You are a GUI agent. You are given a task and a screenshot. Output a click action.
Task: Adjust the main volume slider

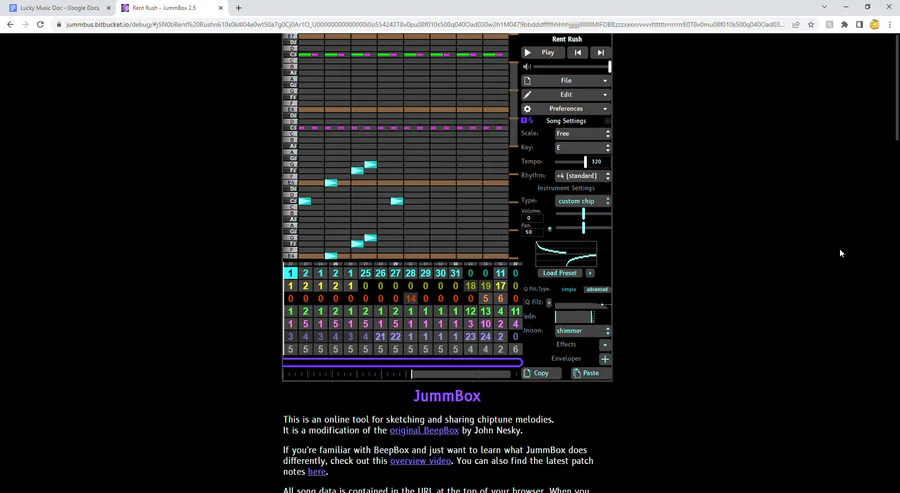tap(572, 67)
